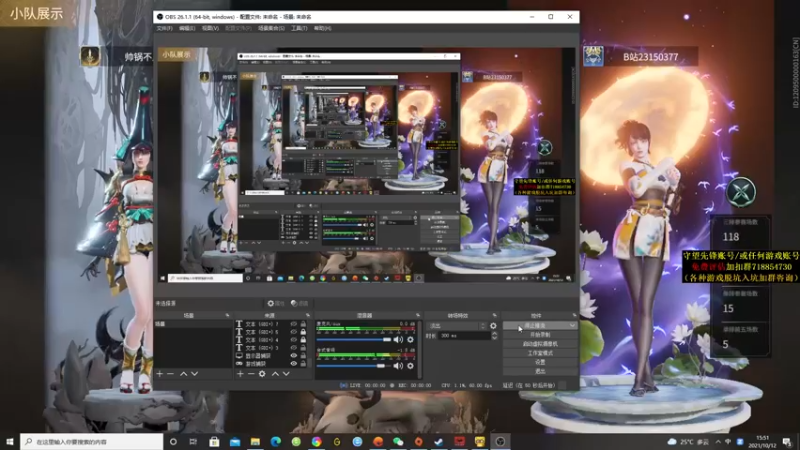The width and height of the screenshot is (800, 450).
Task: Click the OBS Studio taskbar icon
Action: 500,442
